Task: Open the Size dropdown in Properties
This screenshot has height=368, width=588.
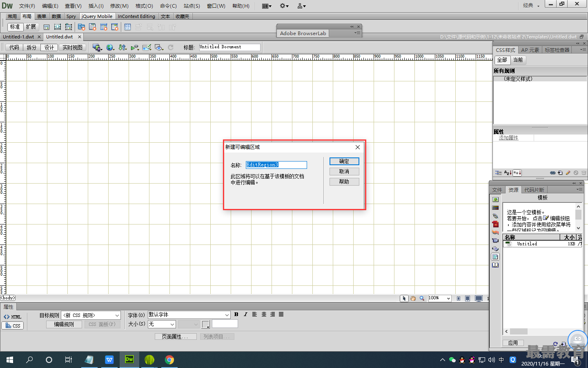Action: [162, 324]
